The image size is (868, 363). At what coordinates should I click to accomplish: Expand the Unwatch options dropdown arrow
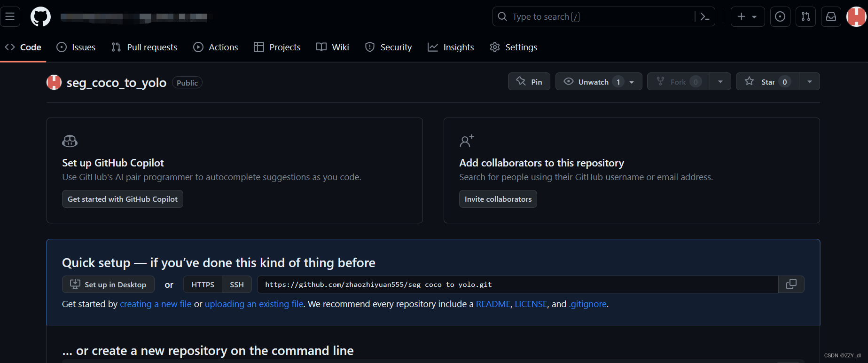tap(632, 82)
